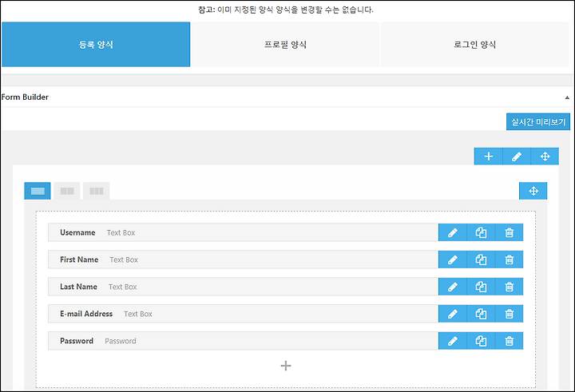Viewport: 575px width, 392px height.
Task: Click the Form Builder heading
Action: pos(25,97)
